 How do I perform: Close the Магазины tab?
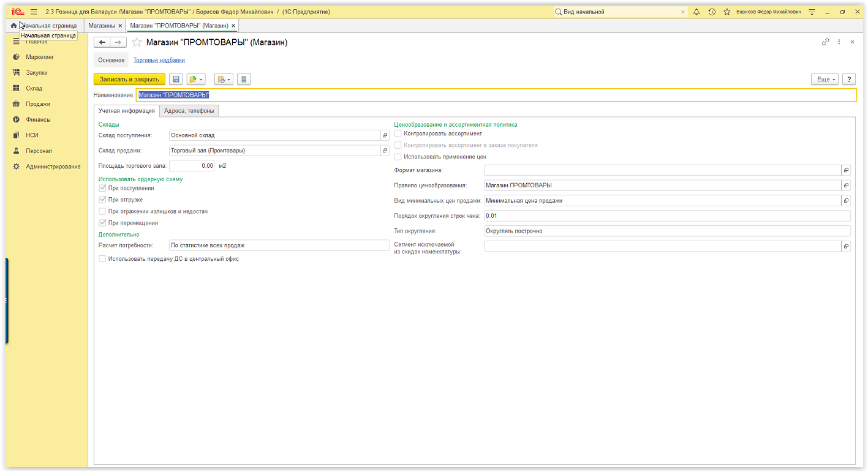120,26
